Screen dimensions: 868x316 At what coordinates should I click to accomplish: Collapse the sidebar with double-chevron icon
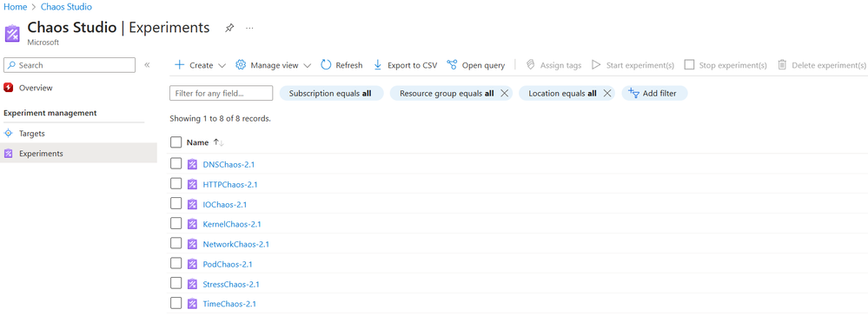pos(147,65)
